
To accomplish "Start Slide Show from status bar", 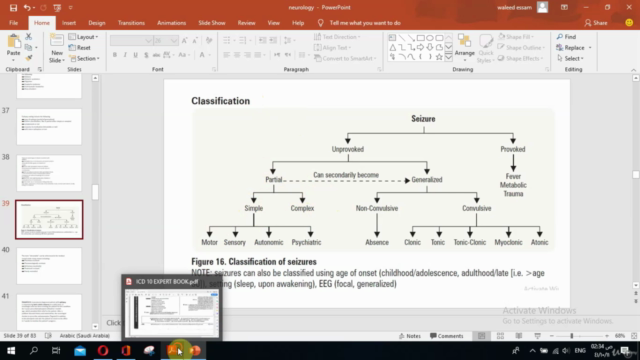I will coord(538,336).
